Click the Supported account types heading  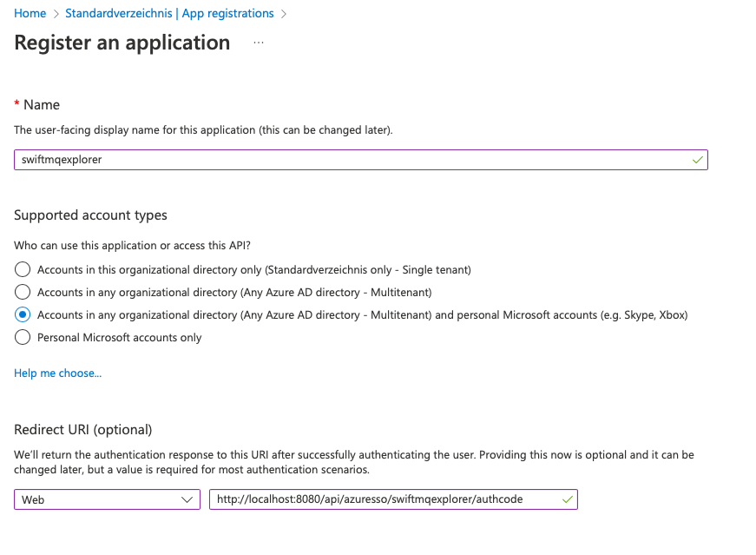click(x=90, y=215)
